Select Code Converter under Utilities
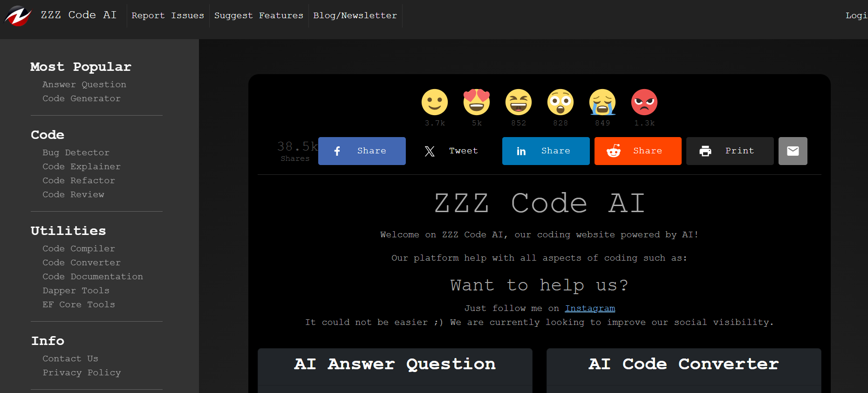This screenshot has width=868, height=393. pyautogui.click(x=82, y=262)
